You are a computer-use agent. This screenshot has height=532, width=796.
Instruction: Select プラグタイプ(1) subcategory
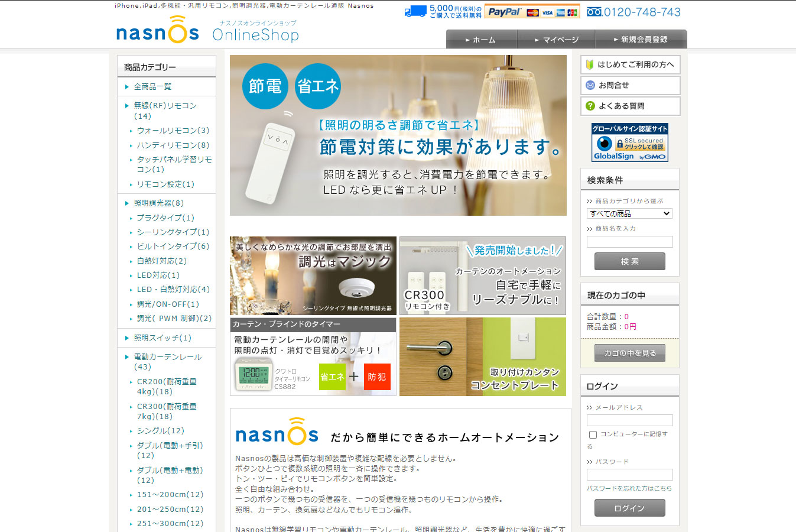tap(165, 218)
